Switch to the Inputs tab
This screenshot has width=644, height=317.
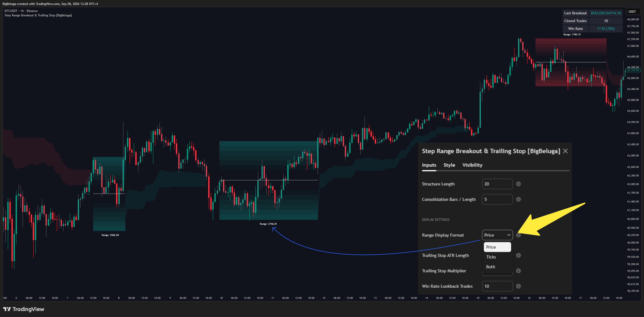[x=429, y=165]
